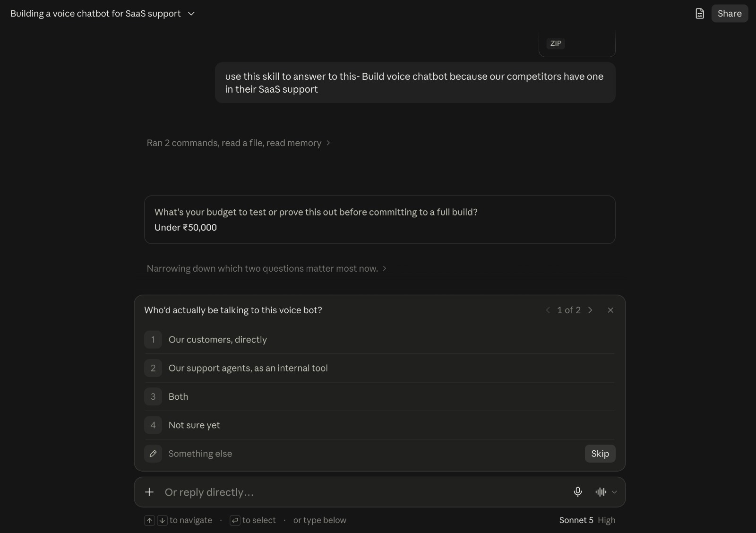The width and height of the screenshot is (756, 533).
Task: Go to next question arrow
Action: [x=590, y=310]
